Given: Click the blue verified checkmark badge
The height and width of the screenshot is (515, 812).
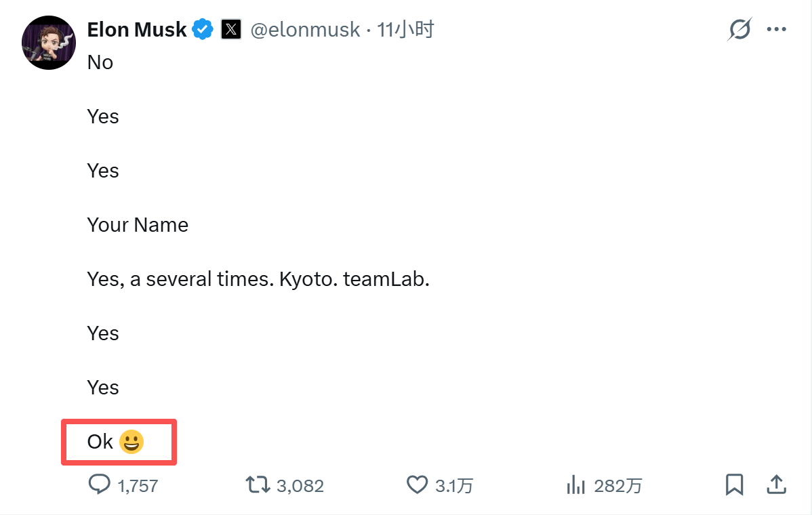Looking at the screenshot, I should [x=203, y=30].
